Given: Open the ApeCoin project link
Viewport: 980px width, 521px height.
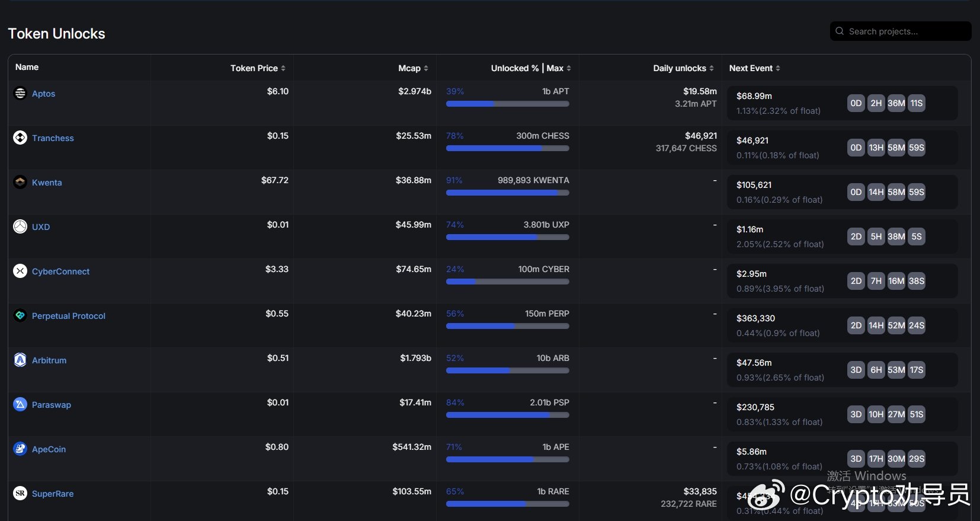Looking at the screenshot, I should pyautogui.click(x=49, y=449).
